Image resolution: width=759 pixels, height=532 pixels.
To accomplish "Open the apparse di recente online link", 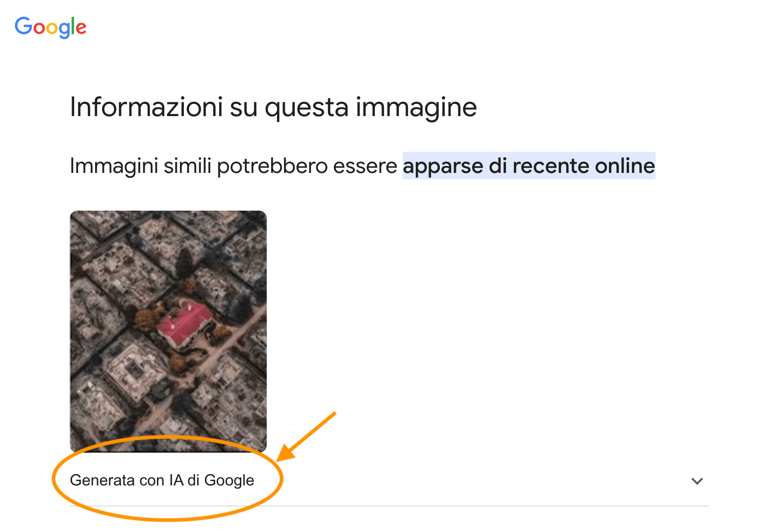I will pos(529,166).
